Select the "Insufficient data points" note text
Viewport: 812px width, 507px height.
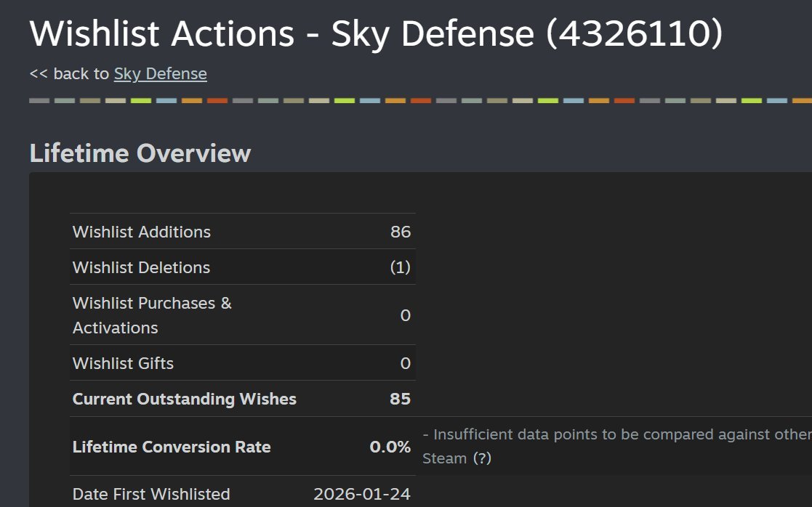pyautogui.click(x=617, y=446)
